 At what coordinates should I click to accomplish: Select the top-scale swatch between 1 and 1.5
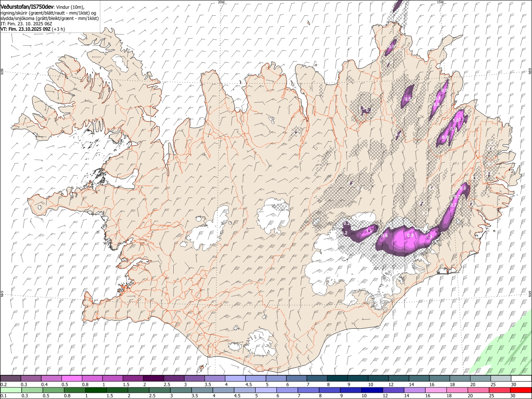point(113,379)
